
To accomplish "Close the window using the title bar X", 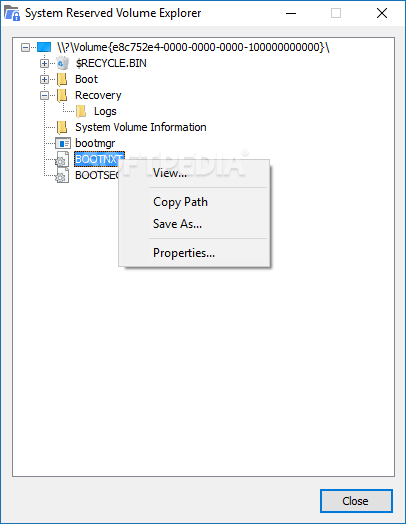I will 382,13.
